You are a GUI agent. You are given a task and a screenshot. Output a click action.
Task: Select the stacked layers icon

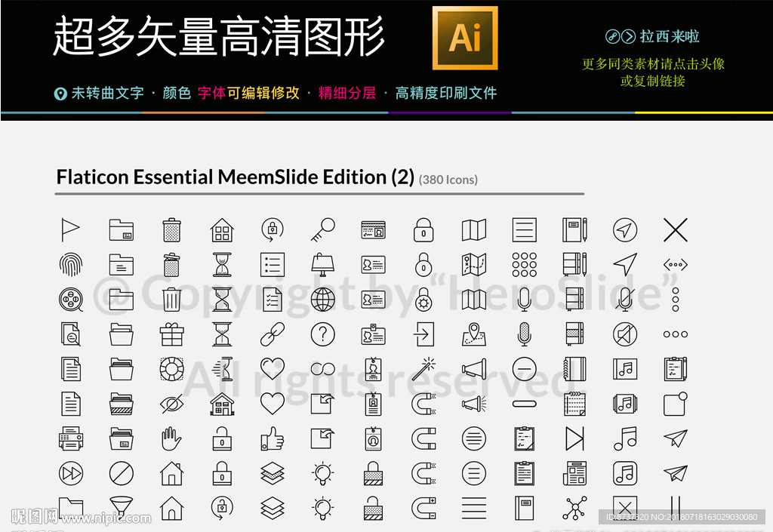point(272,472)
